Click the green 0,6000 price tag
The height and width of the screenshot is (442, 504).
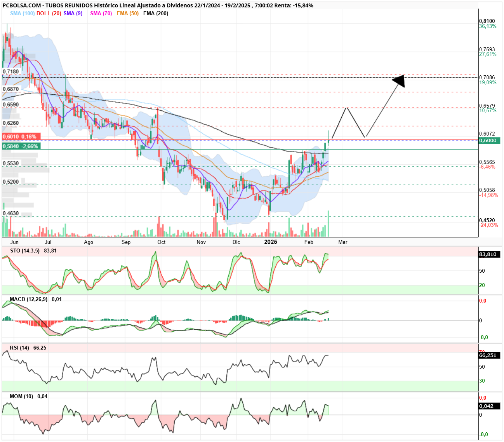tap(489, 141)
